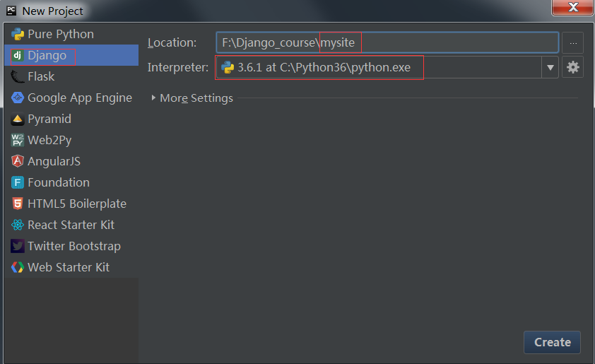Click the Interpreter label
This screenshot has height=364, width=595.
(x=177, y=68)
